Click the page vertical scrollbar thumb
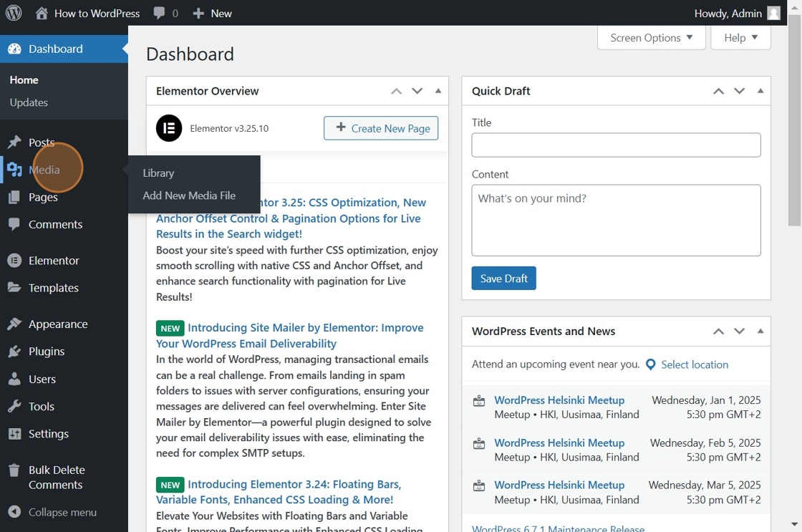Viewport: 802px width, 532px height. point(794,120)
